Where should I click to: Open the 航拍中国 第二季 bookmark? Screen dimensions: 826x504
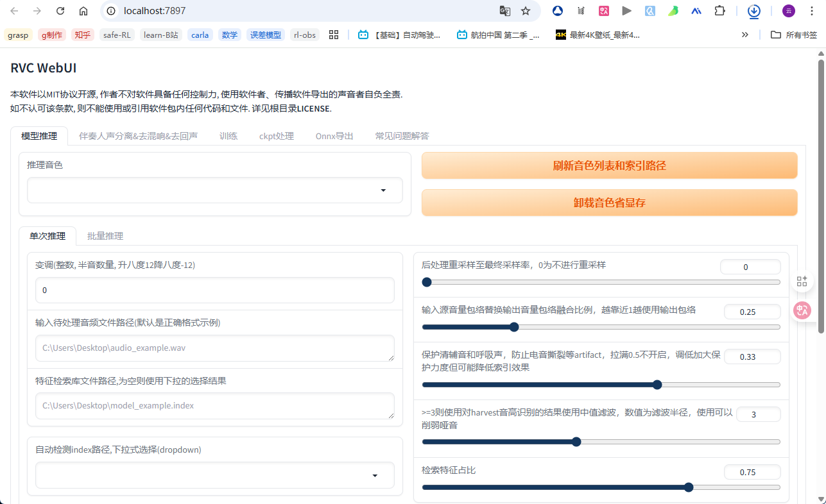tap(498, 35)
